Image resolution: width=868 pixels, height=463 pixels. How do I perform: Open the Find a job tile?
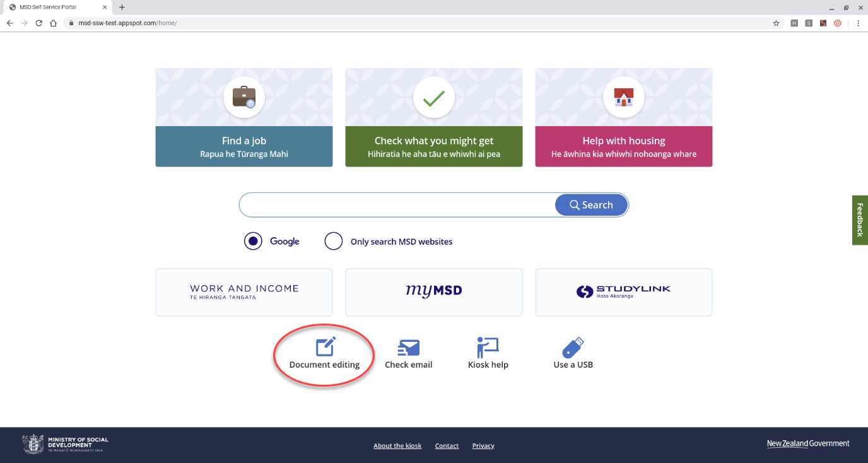point(244,117)
